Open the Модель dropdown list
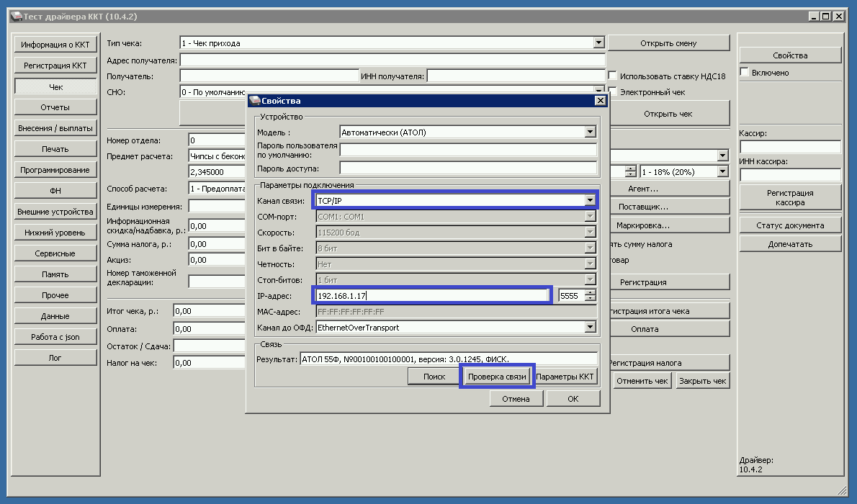Viewport: 857px width, 504px height. (590, 132)
